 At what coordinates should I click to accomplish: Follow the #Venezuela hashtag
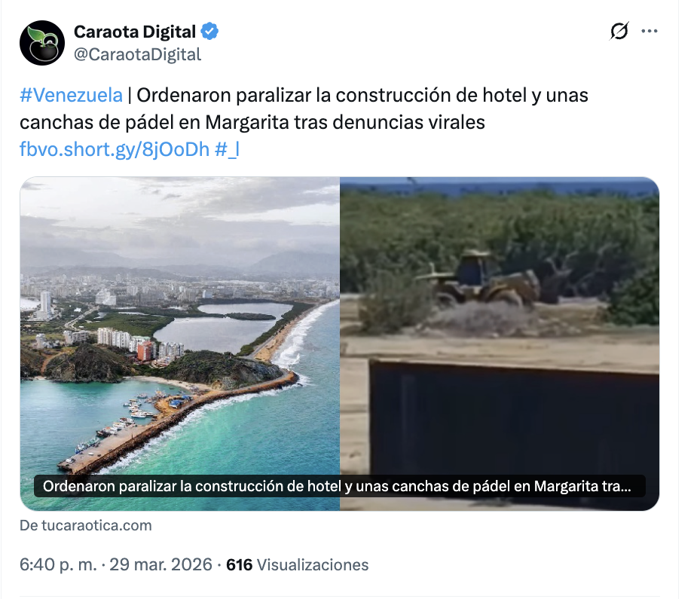pyautogui.click(x=71, y=95)
